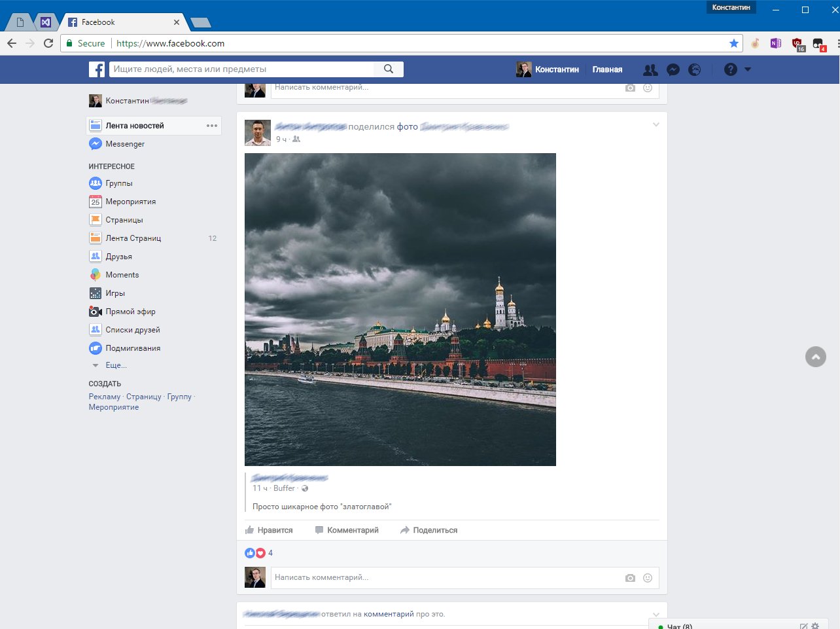Open the emoji picker in comment field
The height and width of the screenshot is (629, 840).
(647, 577)
